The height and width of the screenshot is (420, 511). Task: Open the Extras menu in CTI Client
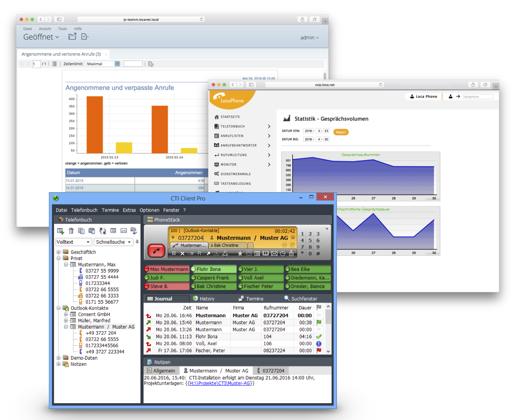pos(129,210)
